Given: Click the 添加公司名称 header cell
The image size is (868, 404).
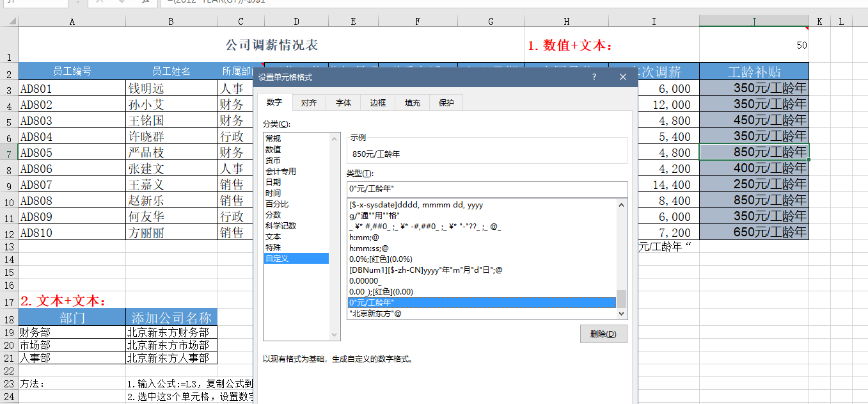Looking at the screenshot, I should pyautogui.click(x=171, y=318).
